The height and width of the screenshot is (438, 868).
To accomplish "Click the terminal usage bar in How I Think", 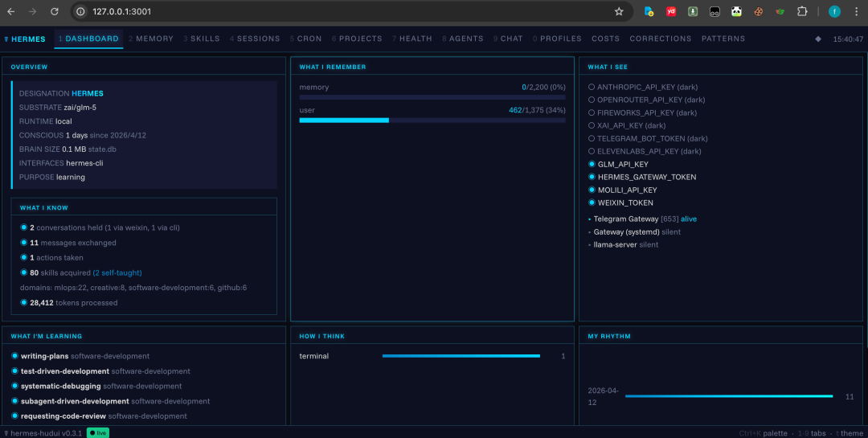I will point(461,356).
